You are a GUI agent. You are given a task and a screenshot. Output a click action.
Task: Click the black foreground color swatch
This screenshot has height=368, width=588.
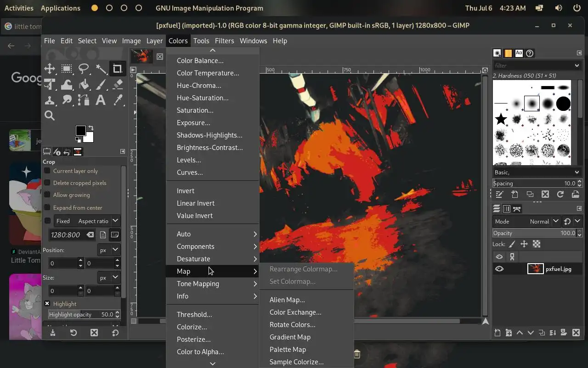[x=80, y=131]
